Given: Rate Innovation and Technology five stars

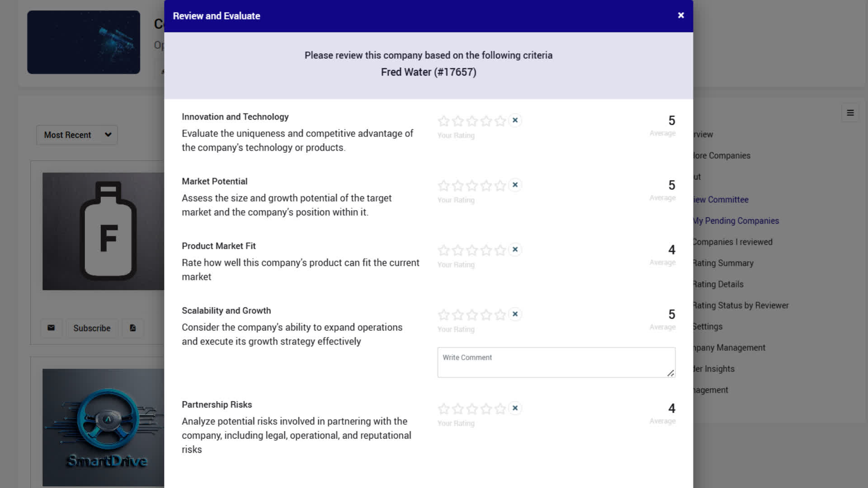Looking at the screenshot, I should click(x=500, y=121).
